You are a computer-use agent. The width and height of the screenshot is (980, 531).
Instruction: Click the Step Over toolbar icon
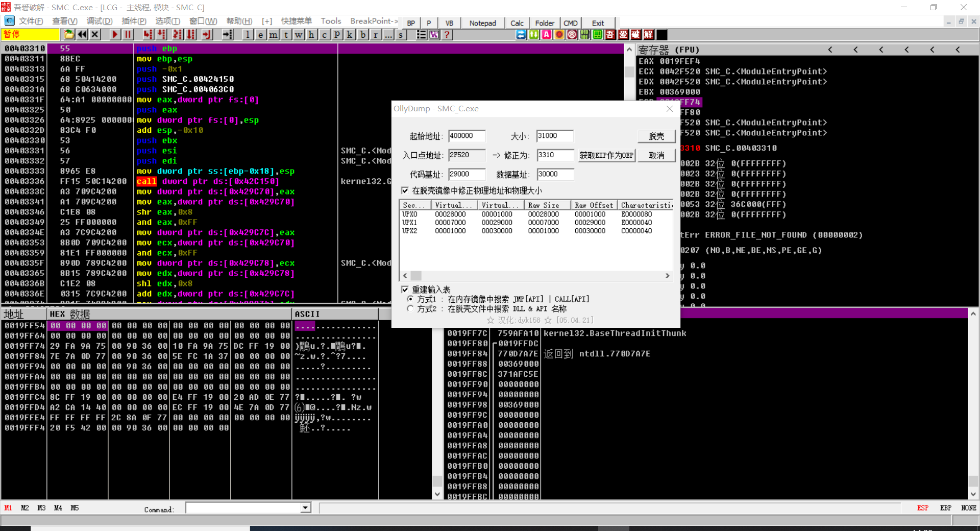click(161, 35)
